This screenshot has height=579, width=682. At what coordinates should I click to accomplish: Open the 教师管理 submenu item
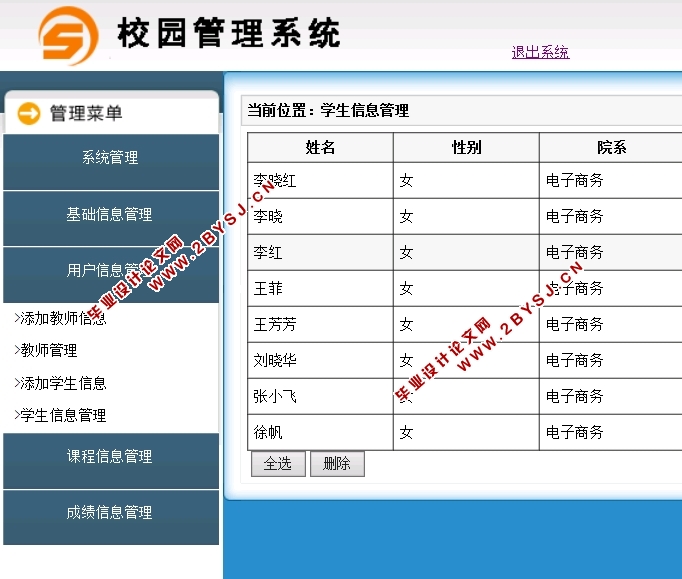pos(46,351)
